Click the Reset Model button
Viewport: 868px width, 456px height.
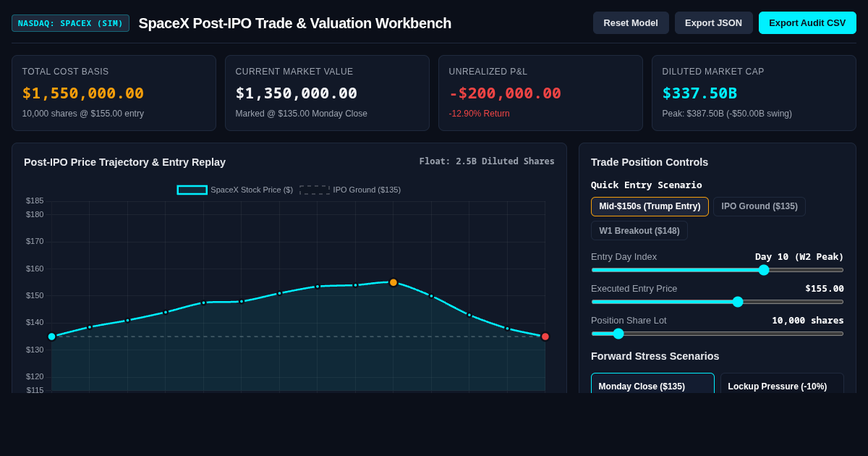[x=631, y=22]
